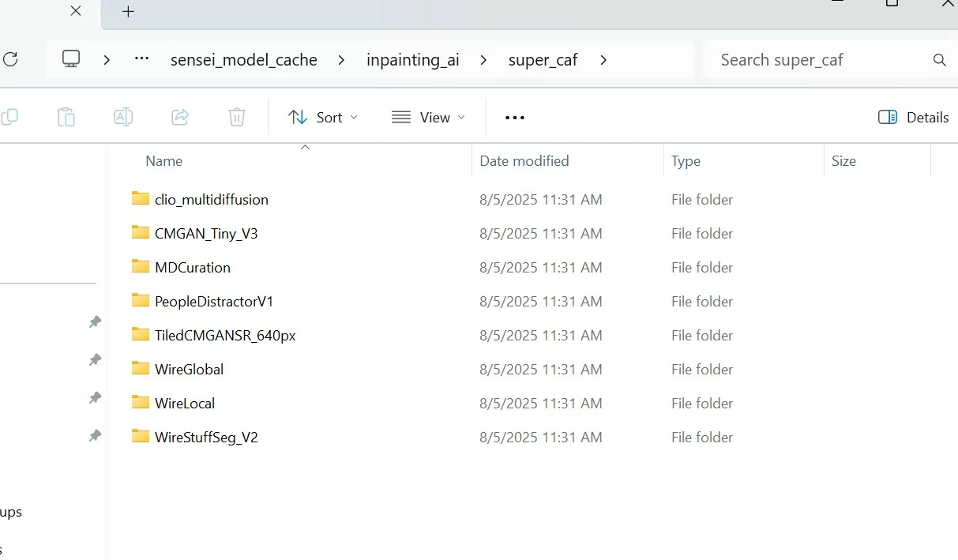Image resolution: width=958 pixels, height=560 pixels.
Task: Click the WireStuffSeg_V2 folder name
Action: click(x=206, y=438)
